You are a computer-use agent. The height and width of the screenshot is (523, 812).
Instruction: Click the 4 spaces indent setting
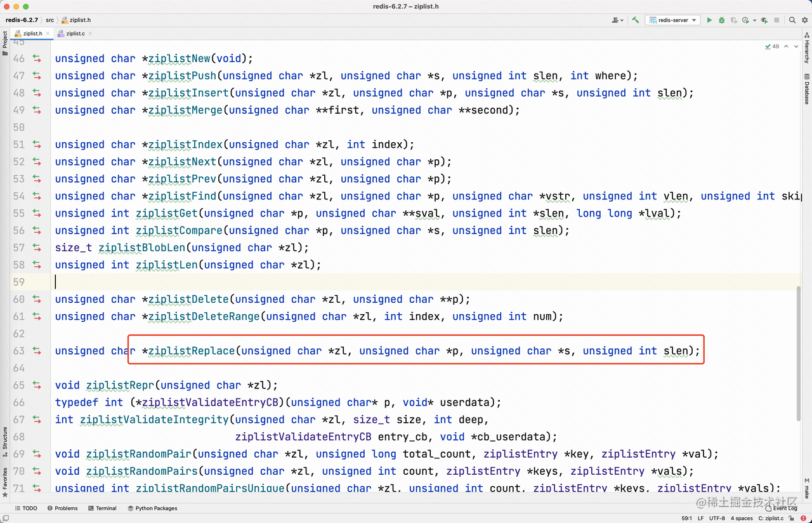pos(741,519)
